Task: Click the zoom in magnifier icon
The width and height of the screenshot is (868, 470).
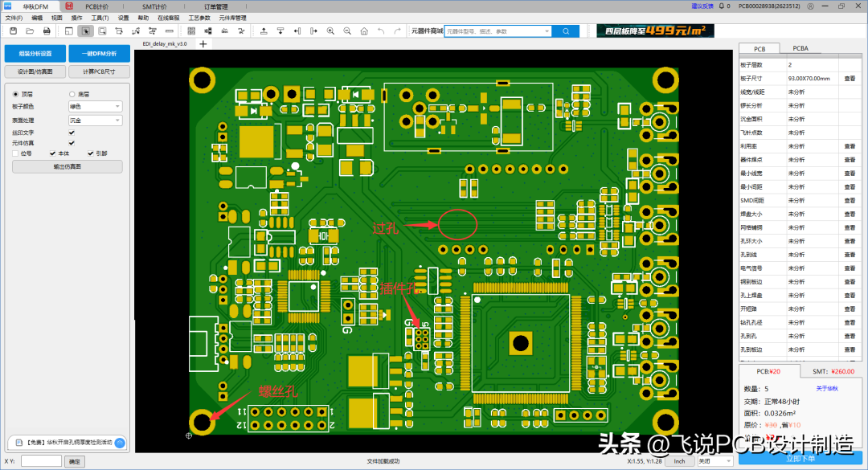Action: point(330,31)
